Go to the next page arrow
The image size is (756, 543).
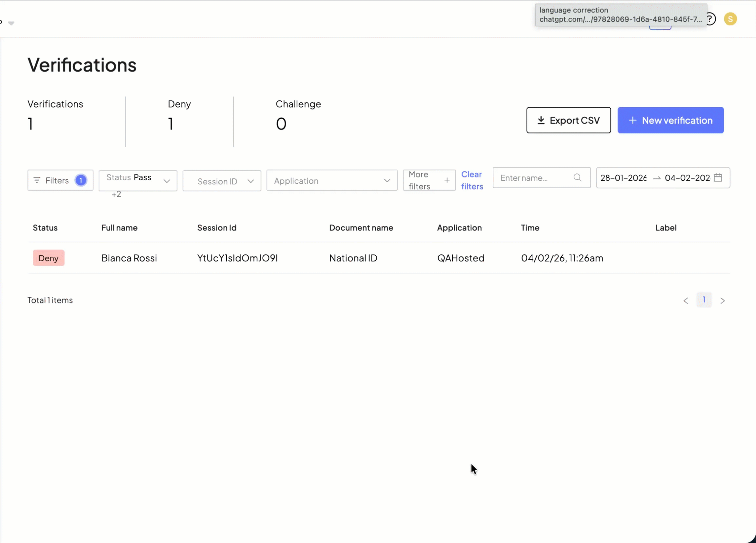(x=722, y=301)
